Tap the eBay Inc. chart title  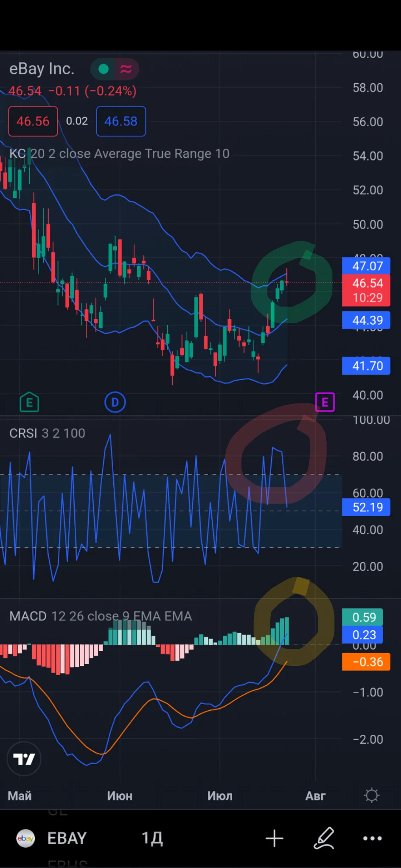click(x=42, y=69)
